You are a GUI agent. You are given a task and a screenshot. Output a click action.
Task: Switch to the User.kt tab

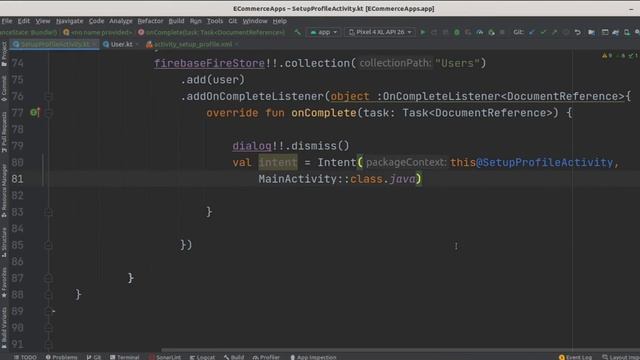[x=122, y=44]
